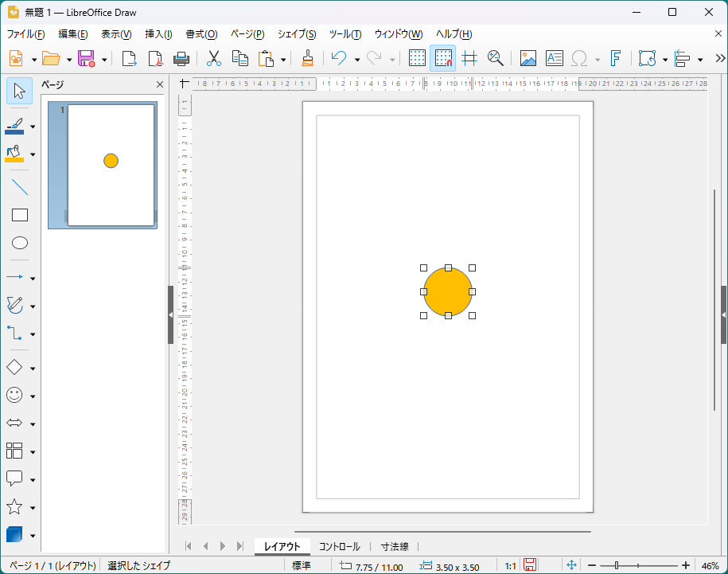Select the Ellipse drawing tool
This screenshot has width=728, height=574.
20,243
